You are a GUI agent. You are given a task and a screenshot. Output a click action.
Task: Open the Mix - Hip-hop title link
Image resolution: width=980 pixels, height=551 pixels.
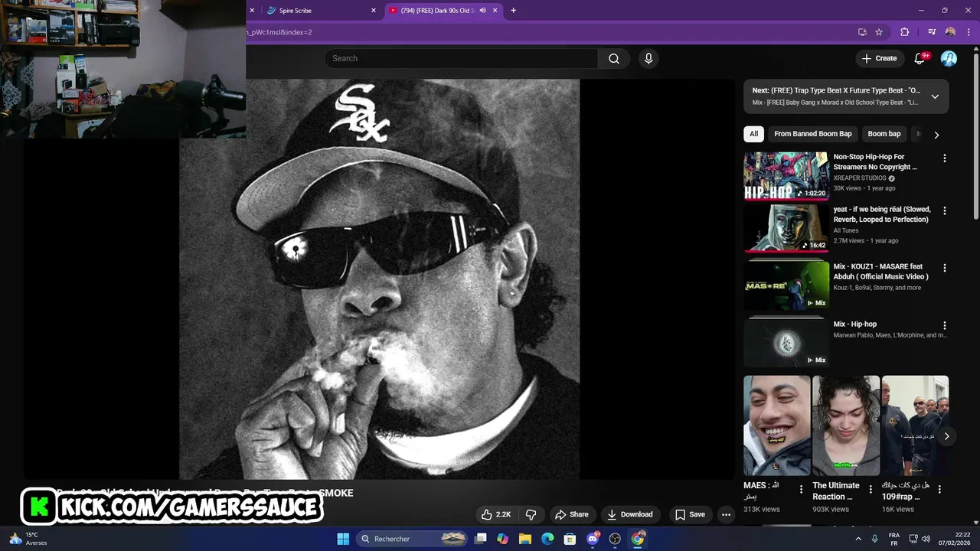(855, 324)
